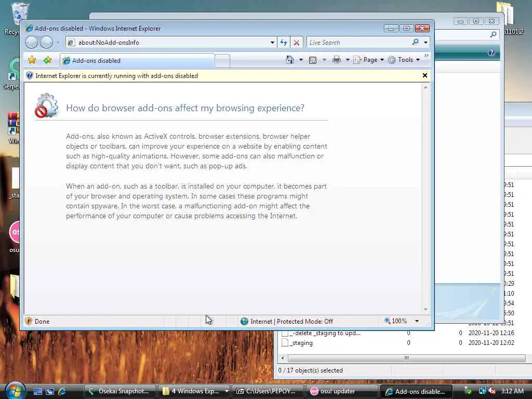Expand the address bar history dropdown

coord(272,43)
